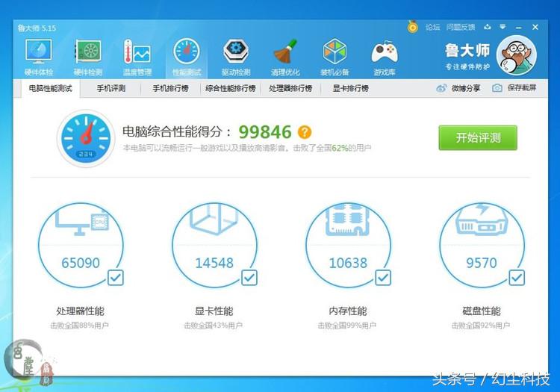Switch to 电脑性能测试 tab
Viewport: 560px width, 392px height.
[x=50, y=88]
